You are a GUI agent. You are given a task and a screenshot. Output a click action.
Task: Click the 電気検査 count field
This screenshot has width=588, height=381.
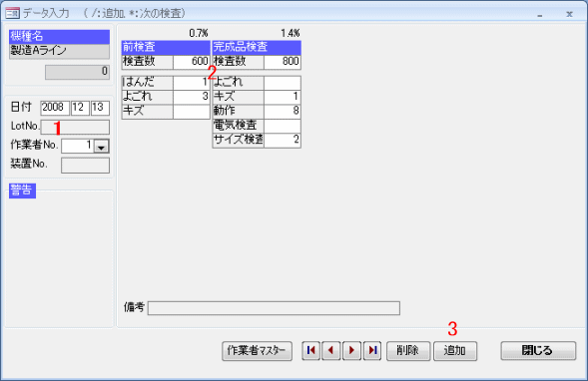tap(283, 126)
